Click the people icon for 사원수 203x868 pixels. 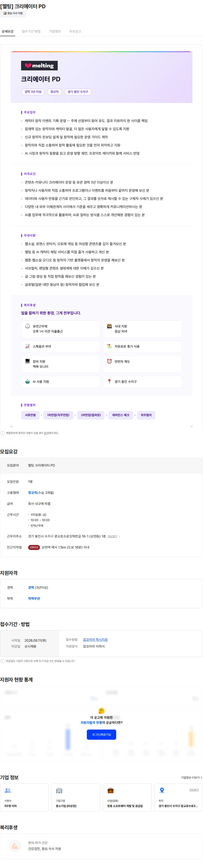(x=8, y=791)
